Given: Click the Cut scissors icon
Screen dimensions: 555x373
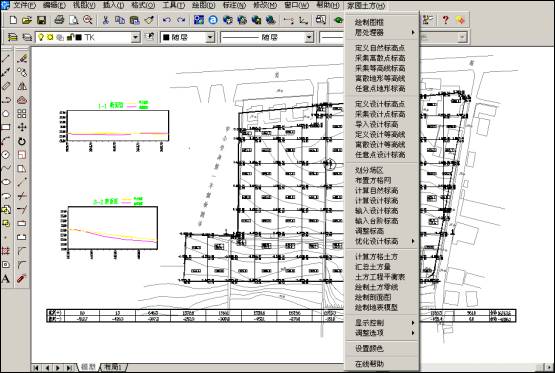Looking at the screenshot, I should (x=105, y=20).
